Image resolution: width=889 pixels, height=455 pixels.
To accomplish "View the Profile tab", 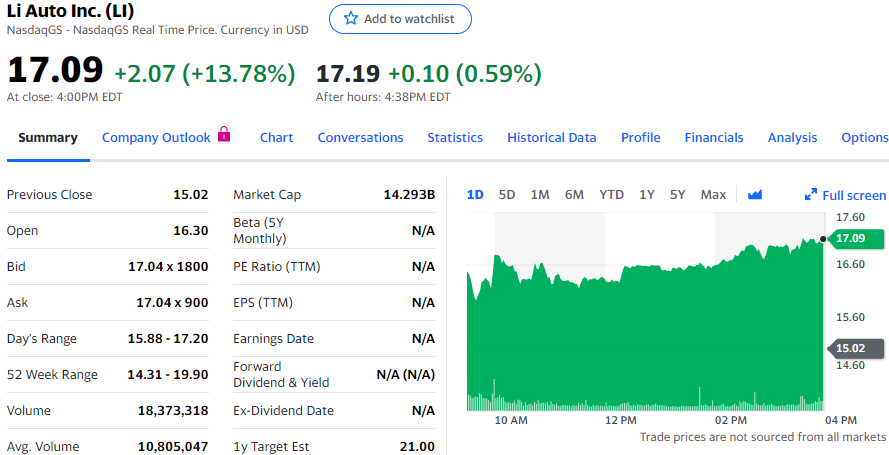I will coord(640,138).
